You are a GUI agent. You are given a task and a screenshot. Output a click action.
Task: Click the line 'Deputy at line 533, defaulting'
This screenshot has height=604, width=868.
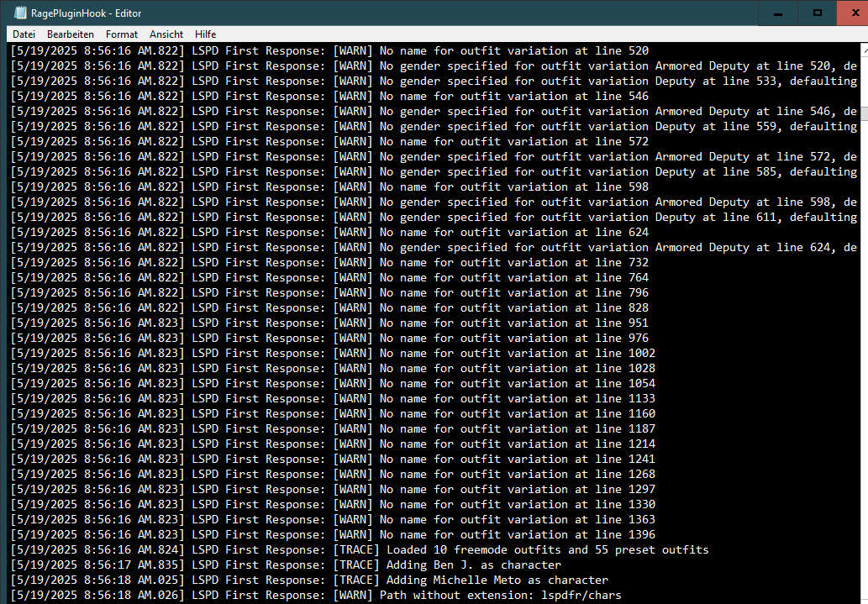(x=434, y=81)
